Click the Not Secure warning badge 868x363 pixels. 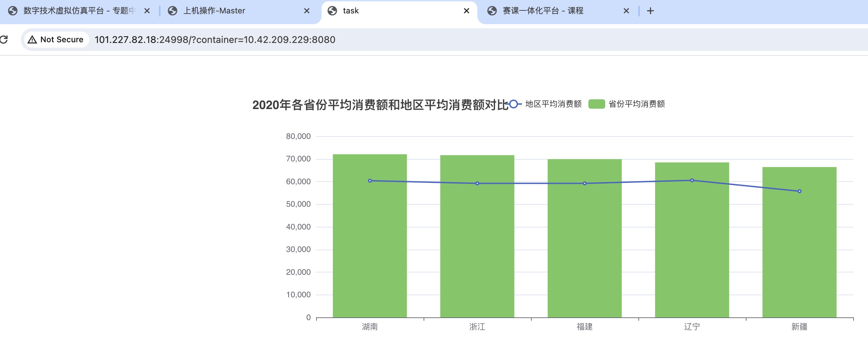tap(56, 40)
